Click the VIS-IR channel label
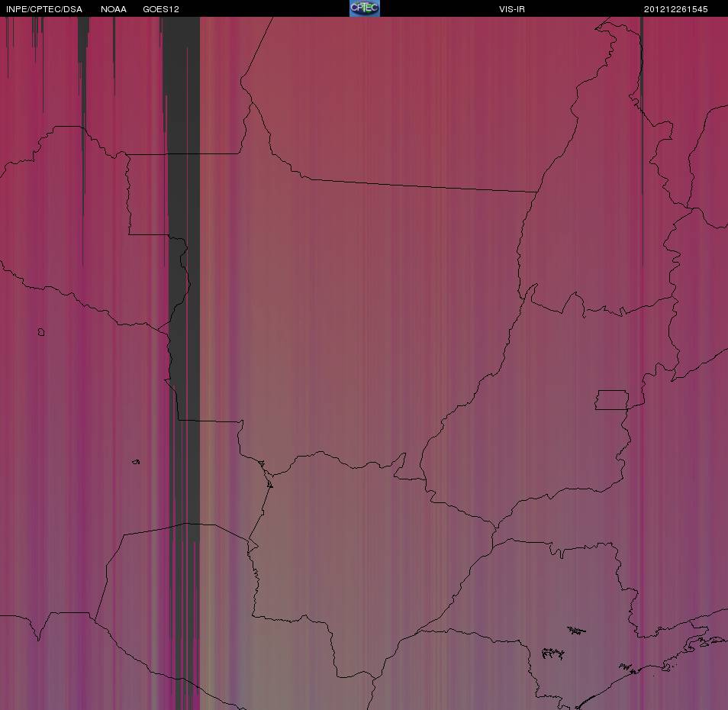Image resolution: width=728 pixels, height=710 pixels. click(512, 9)
